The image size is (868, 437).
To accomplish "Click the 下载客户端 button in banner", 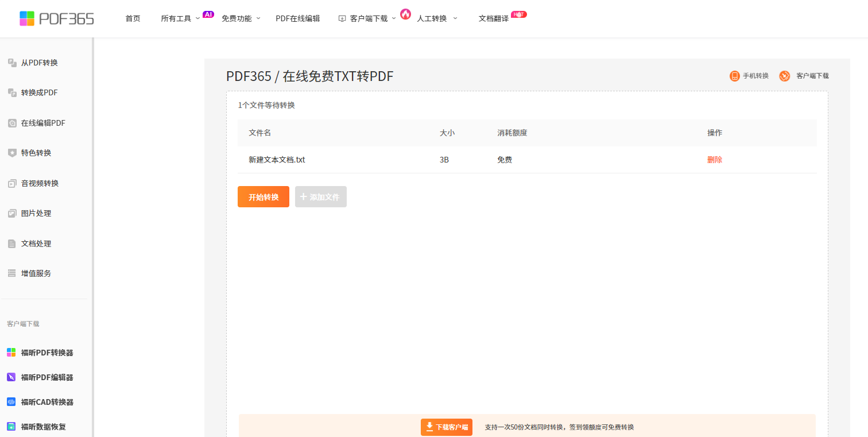I will [x=446, y=427].
